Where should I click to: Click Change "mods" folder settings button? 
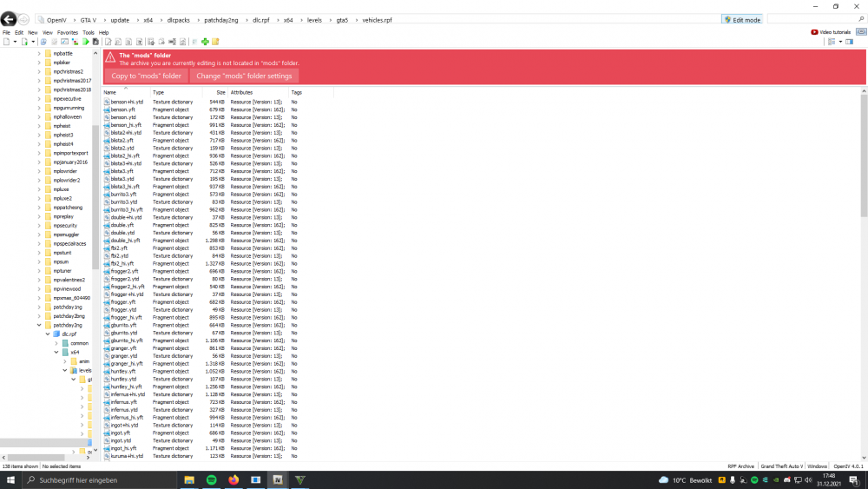244,76
